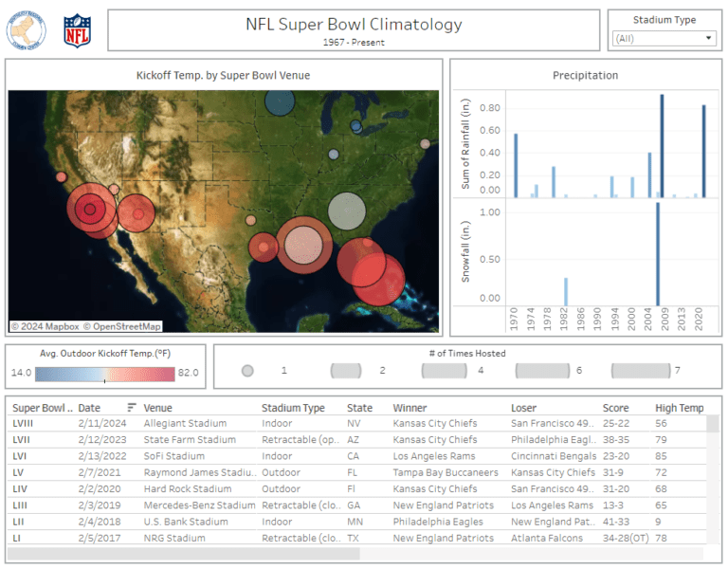728x569 pixels.
Task: Select the LV Super Bowl row label
Action: (x=18, y=472)
